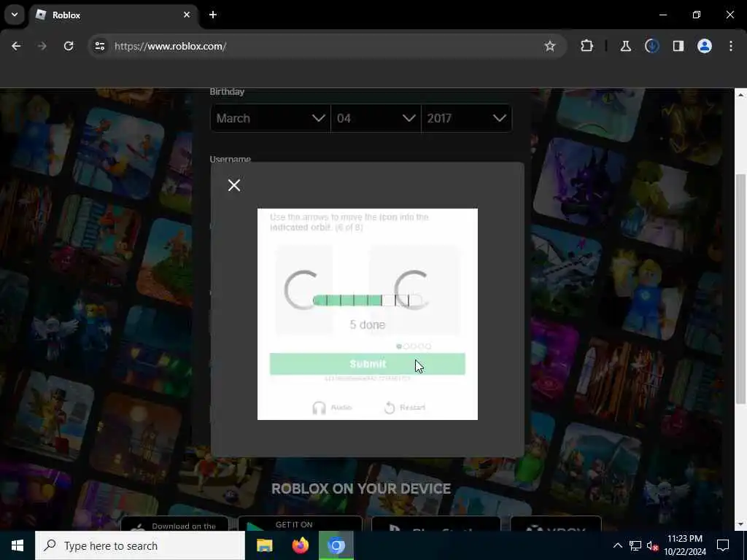Image resolution: width=747 pixels, height=560 pixels.
Task: Open the Chrome profile avatar
Action: [x=704, y=46]
